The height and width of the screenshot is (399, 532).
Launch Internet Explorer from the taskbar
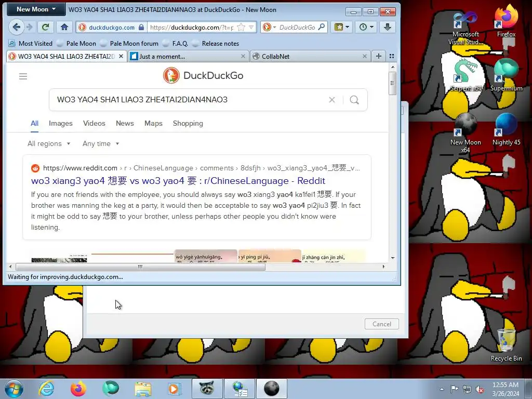click(46, 389)
